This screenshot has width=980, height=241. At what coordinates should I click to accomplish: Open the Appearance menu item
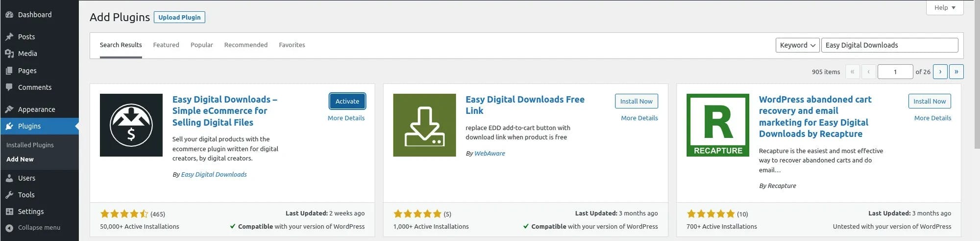point(39,109)
